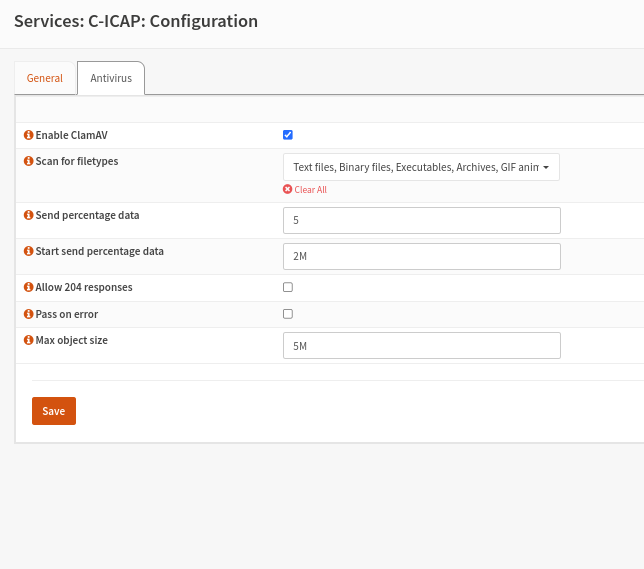Show help for Start send percentage data
This screenshot has height=569, width=644.
pyautogui.click(x=28, y=251)
